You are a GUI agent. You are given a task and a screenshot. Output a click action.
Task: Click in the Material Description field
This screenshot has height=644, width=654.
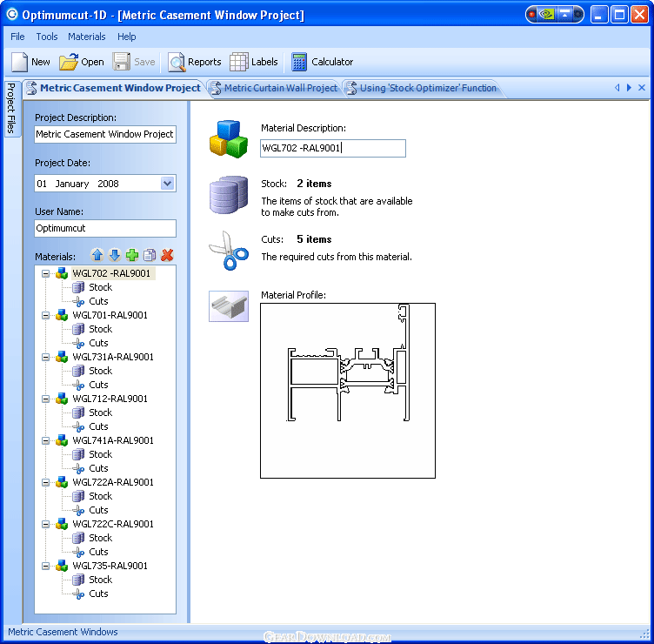(333, 148)
